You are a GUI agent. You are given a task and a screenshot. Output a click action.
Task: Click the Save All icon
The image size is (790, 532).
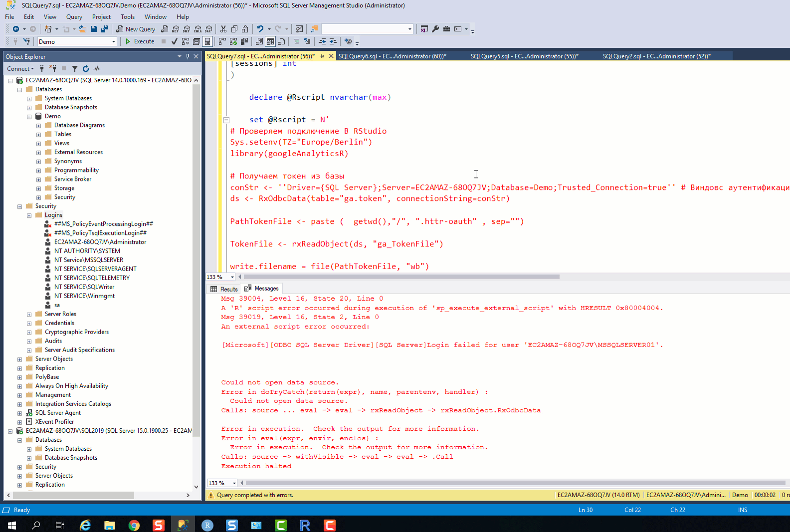(x=105, y=29)
